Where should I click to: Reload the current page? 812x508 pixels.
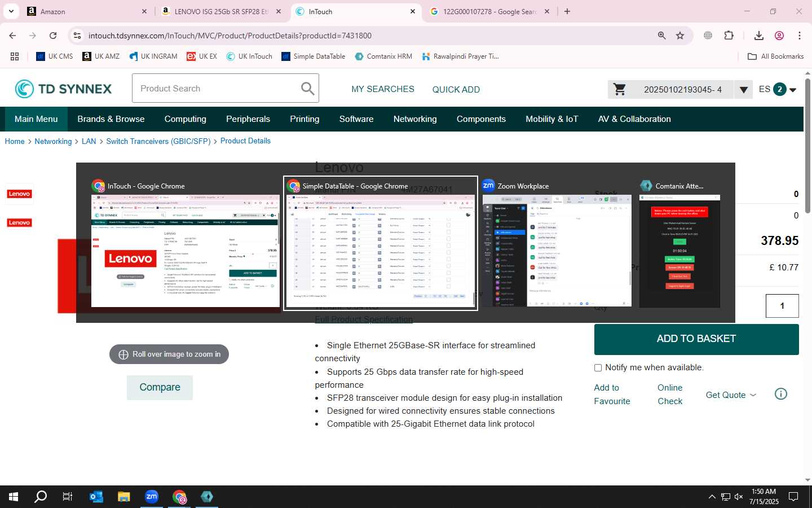click(53, 36)
